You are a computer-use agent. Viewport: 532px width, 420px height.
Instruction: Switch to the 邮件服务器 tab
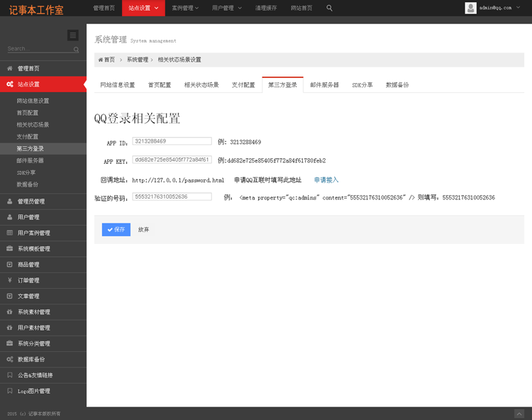324,85
